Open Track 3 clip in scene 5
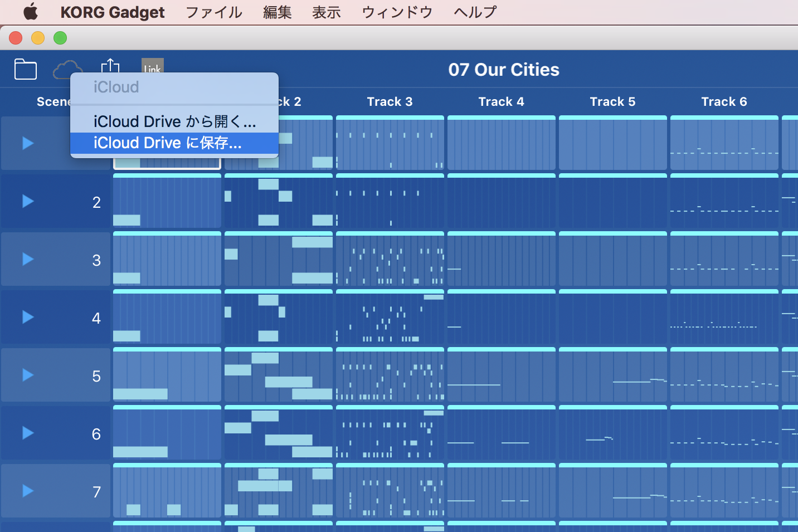Screen dimensions: 798x532 390,374
